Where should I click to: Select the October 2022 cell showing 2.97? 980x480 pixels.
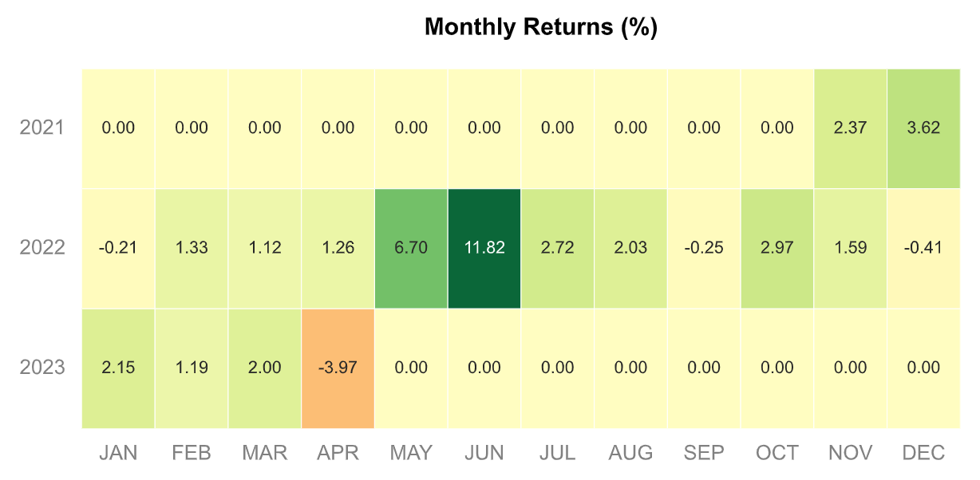[x=777, y=248]
